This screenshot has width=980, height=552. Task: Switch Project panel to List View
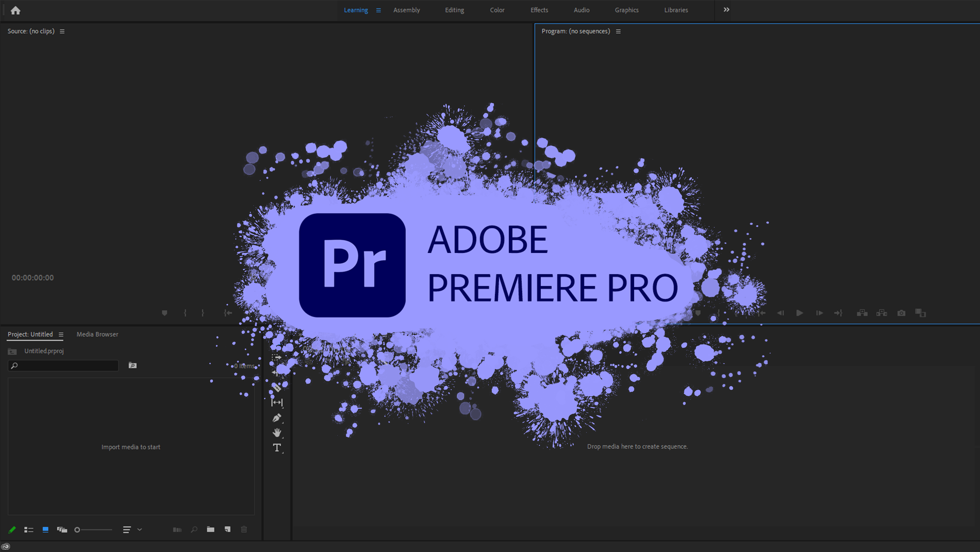(x=29, y=530)
